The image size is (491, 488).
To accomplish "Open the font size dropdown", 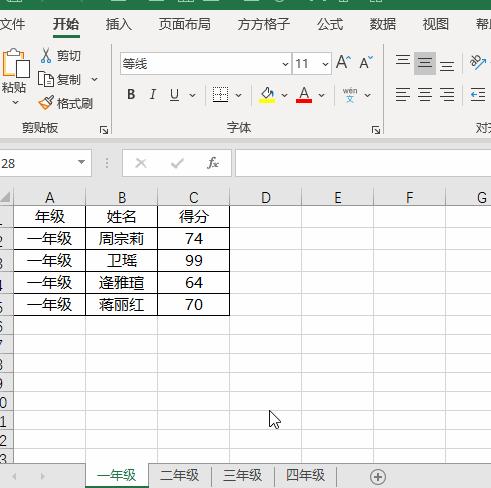I will tap(325, 64).
